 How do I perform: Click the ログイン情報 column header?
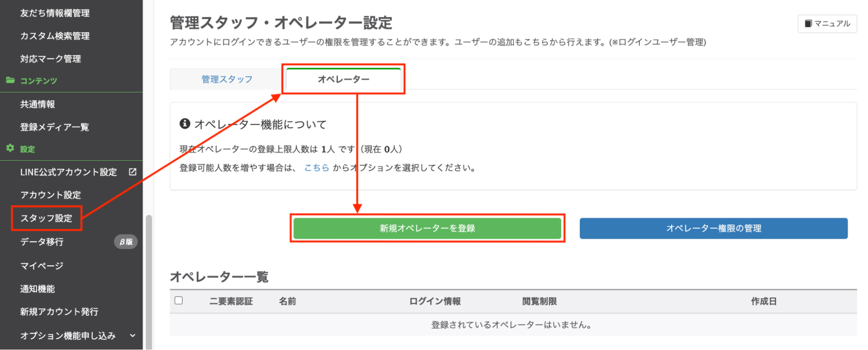[x=435, y=301]
